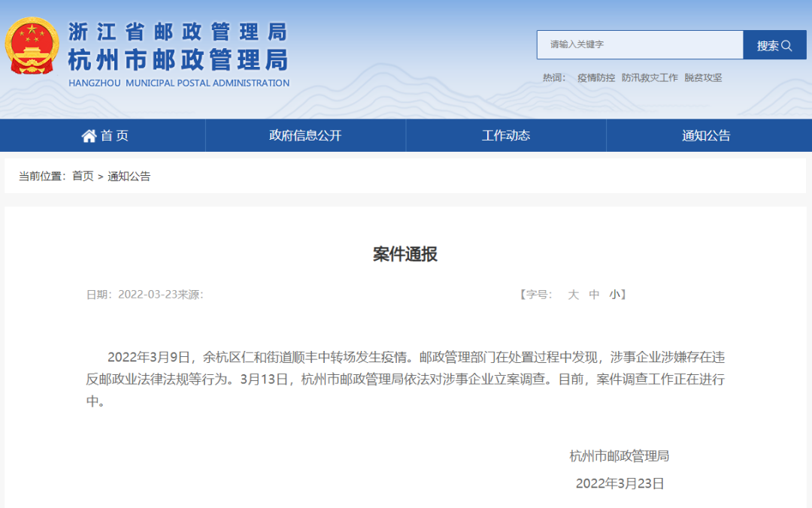Click the 案件通报 article heading
The height and width of the screenshot is (508, 812).
click(x=405, y=254)
